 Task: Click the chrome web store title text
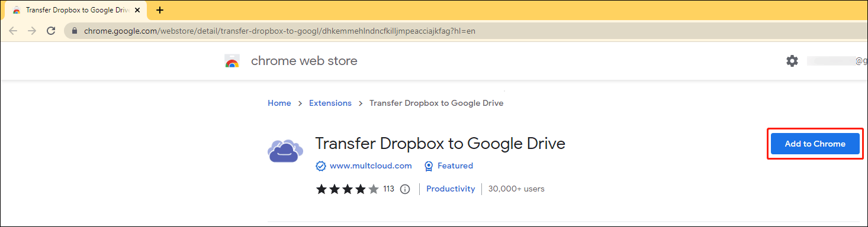304,61
